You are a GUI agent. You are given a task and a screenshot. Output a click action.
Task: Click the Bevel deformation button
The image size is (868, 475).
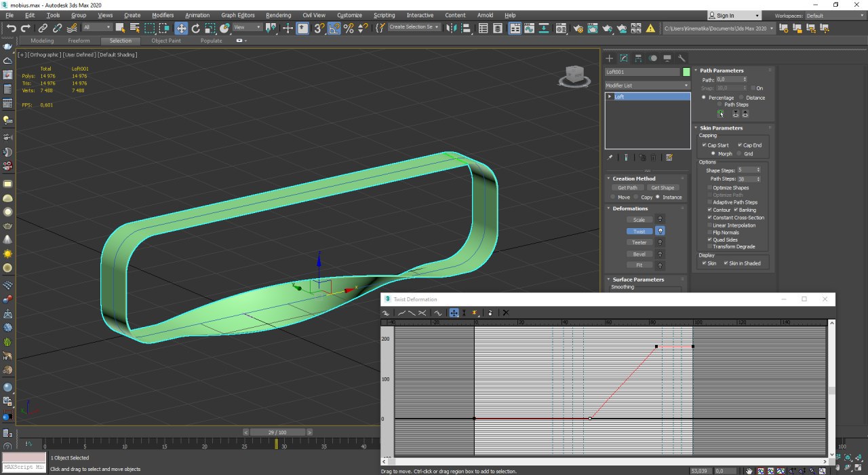click(x=639, y=254)
